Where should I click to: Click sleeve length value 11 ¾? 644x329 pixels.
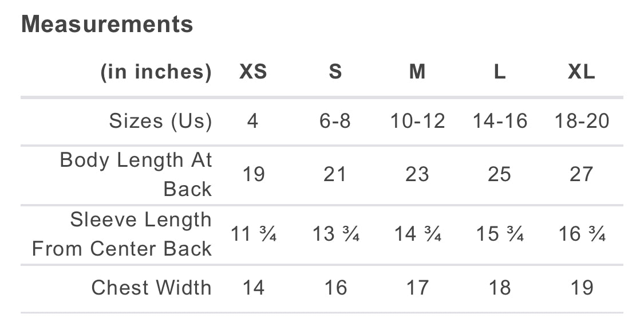click(254, 234)
